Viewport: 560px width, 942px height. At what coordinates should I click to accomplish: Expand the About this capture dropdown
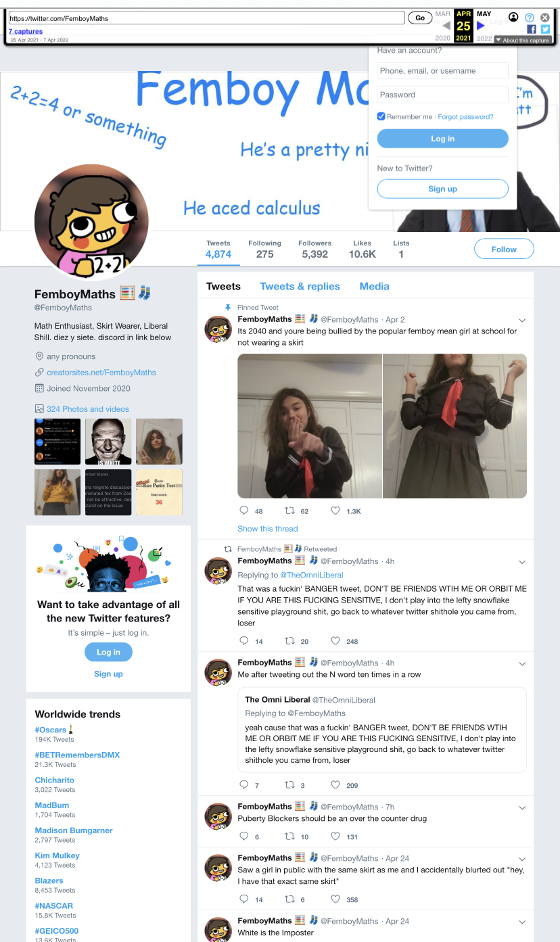point(522,40)
